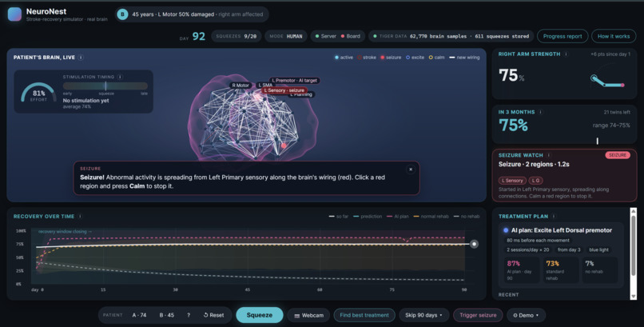Viewport: 644px width, 327px height.
Task: Click the arm strength illustration icon
Action: click(x=608, y=81)
